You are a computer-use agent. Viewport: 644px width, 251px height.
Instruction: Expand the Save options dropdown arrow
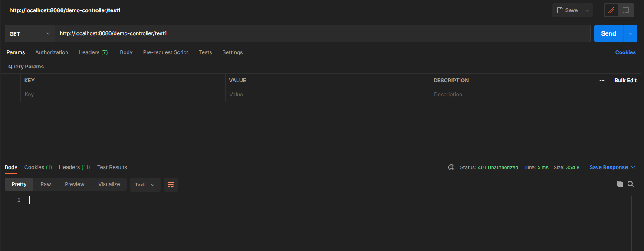(587, 10)
